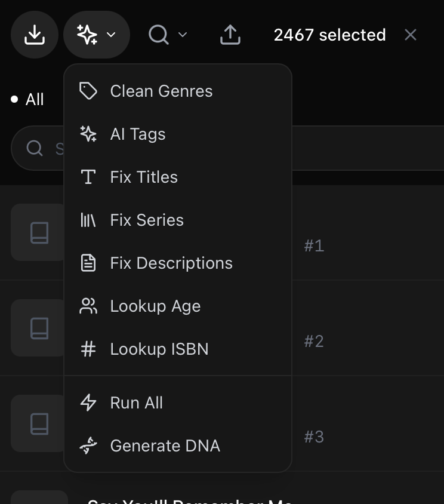Select the All filter option
Screen dimensions: 444x504
[33, 99]
